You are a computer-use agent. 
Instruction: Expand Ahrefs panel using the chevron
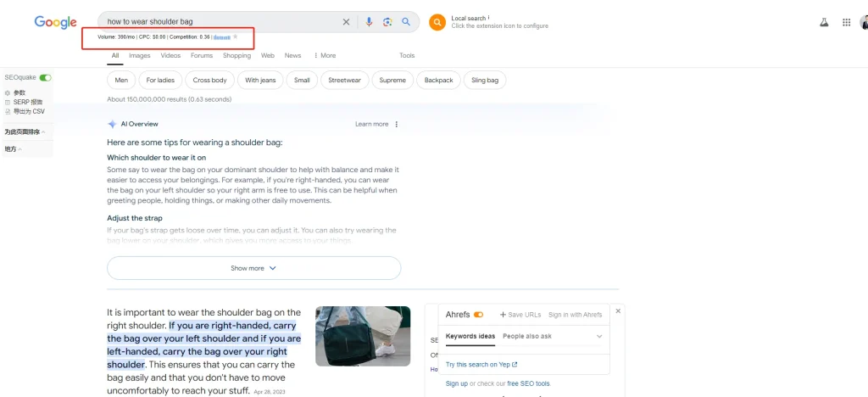pyautogui.click(x=599, y=336)
